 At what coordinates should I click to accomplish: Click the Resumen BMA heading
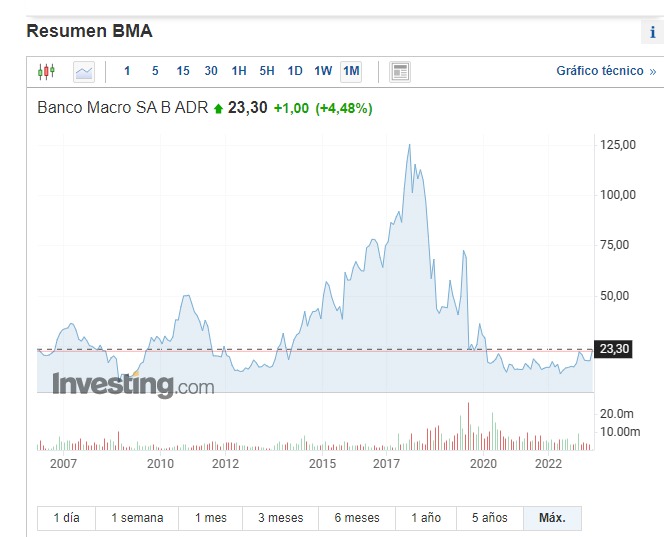[89, 31]
